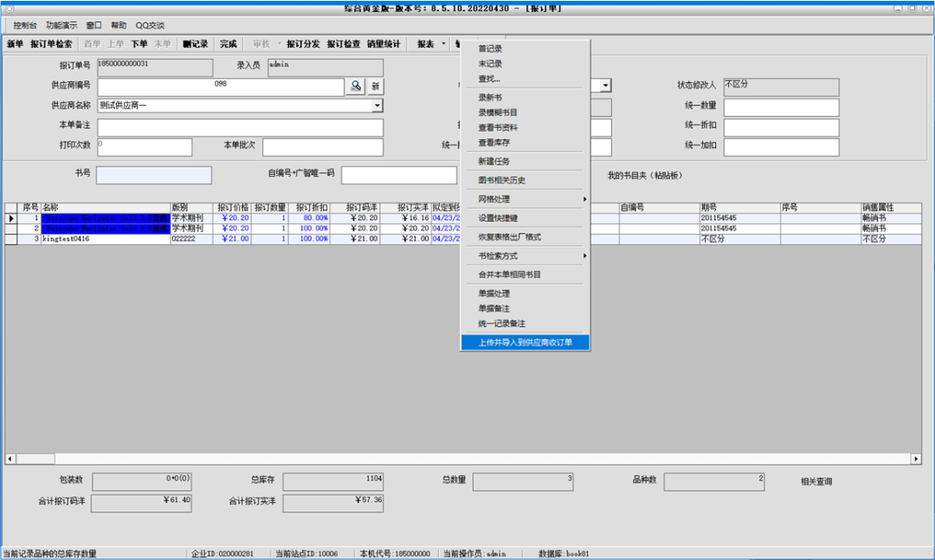Click the 80.00% discount cell
935x560 pixels.
[309, 218]
